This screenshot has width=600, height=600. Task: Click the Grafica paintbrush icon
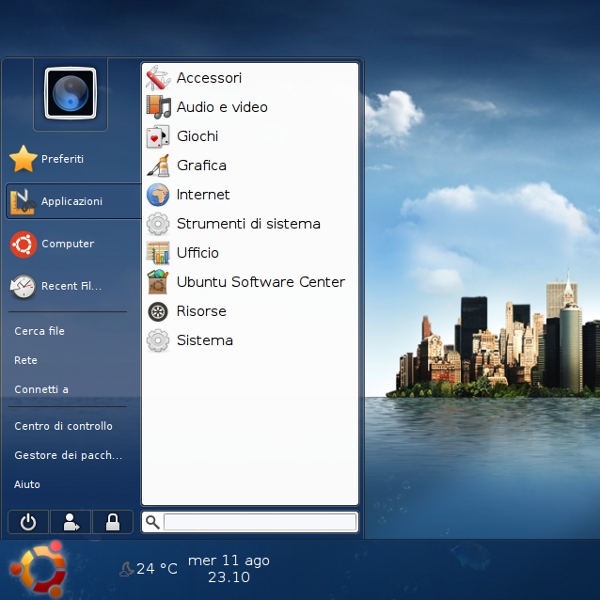click(158, 165)
